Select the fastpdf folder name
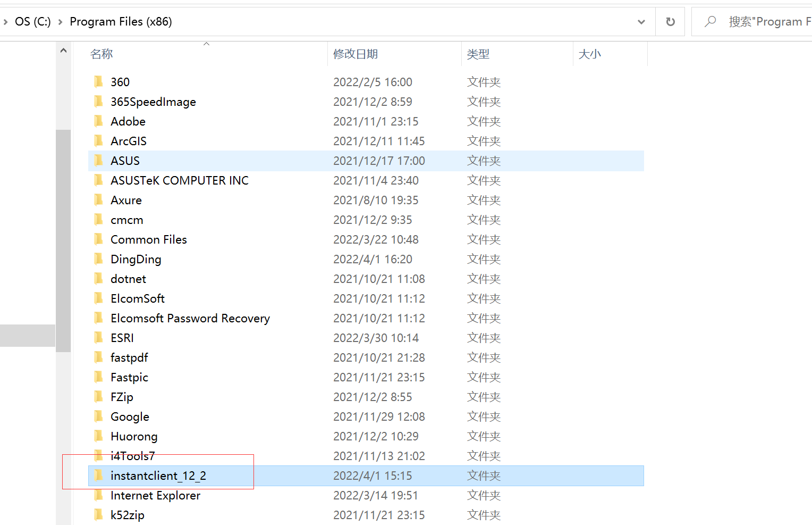 (x=129, y=357)
